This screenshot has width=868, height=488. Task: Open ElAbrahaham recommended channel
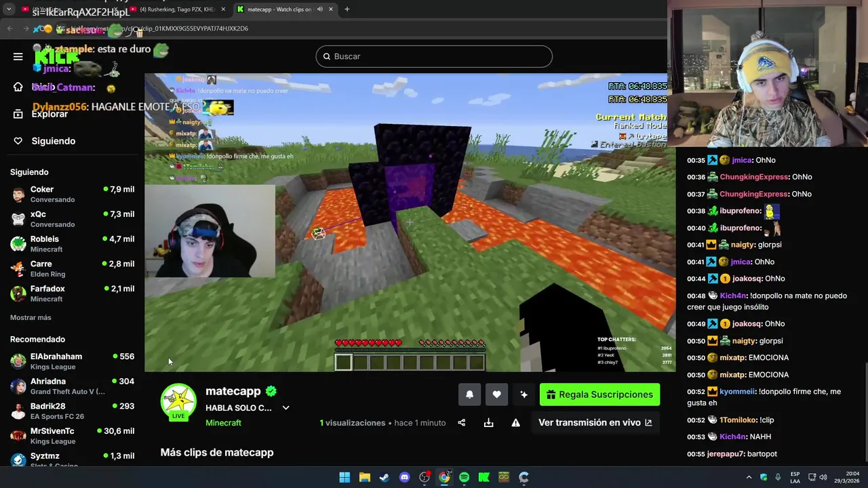tap(72, 361)
